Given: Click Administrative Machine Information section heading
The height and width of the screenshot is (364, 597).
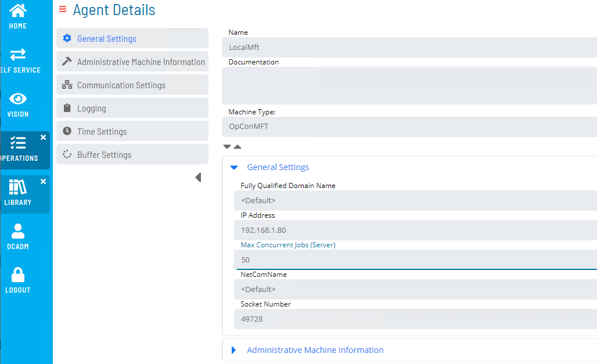Looking at the screenshot, I should [x=315, y=350].
